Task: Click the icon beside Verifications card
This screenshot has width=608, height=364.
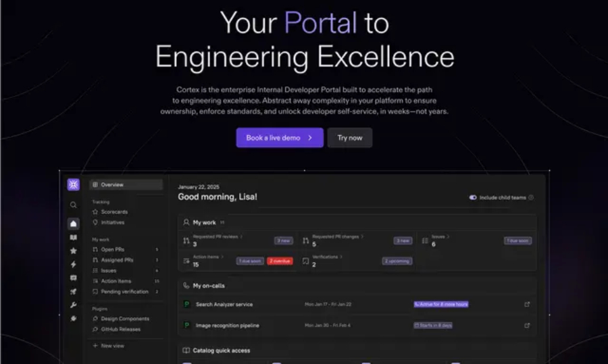Action: click(x=305, y=261)
